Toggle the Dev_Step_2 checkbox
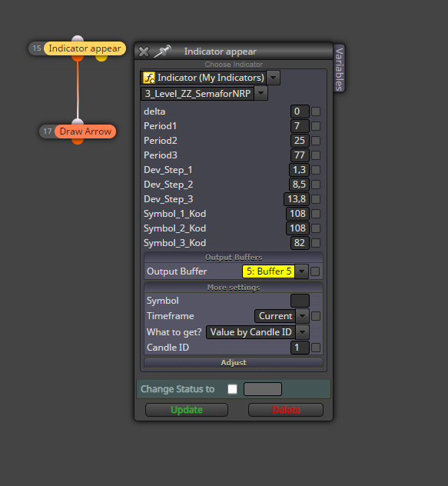The image size is (448, 486). [316, 185]
